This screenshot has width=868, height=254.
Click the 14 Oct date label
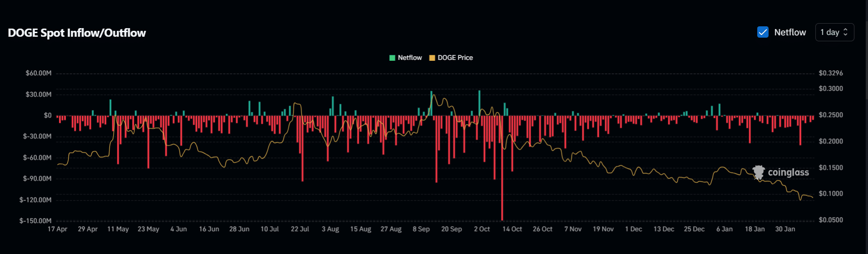tap(512, 229)
